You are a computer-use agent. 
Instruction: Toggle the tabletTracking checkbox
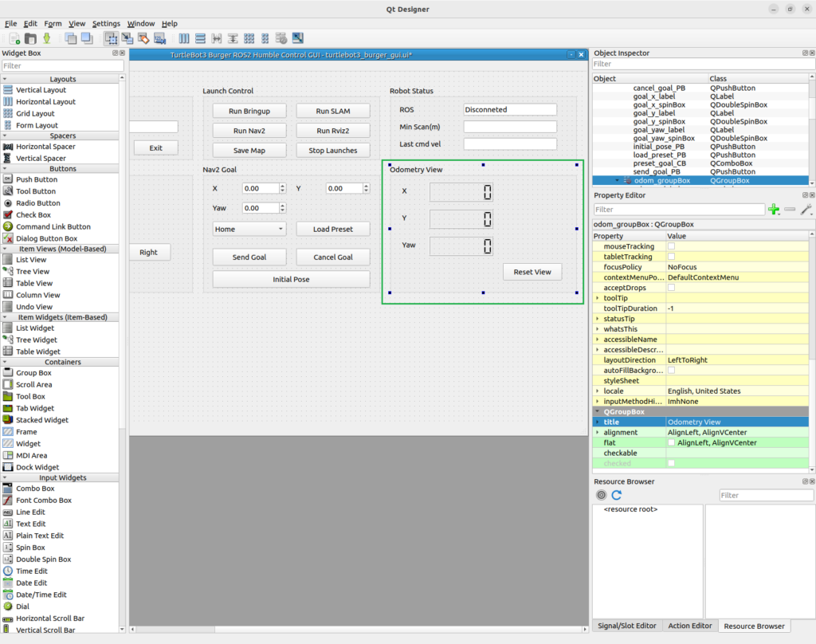pyautogui.click(x=671, y=257)
